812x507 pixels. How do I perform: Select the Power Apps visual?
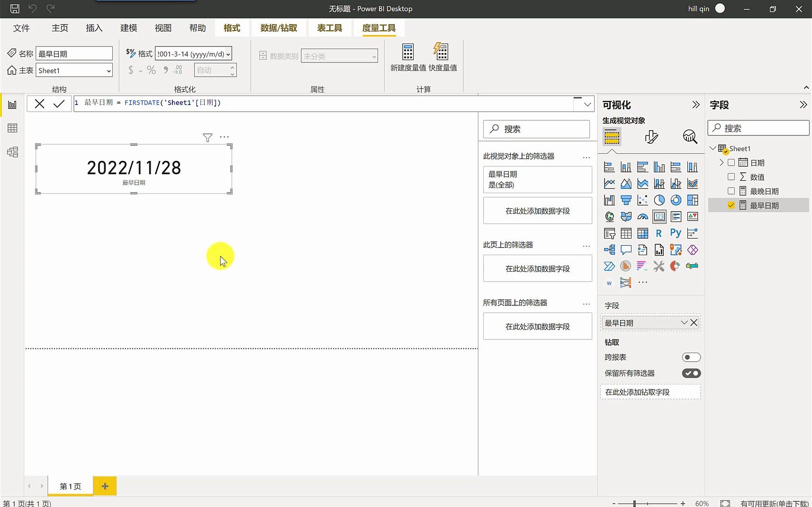pos(692,250)
